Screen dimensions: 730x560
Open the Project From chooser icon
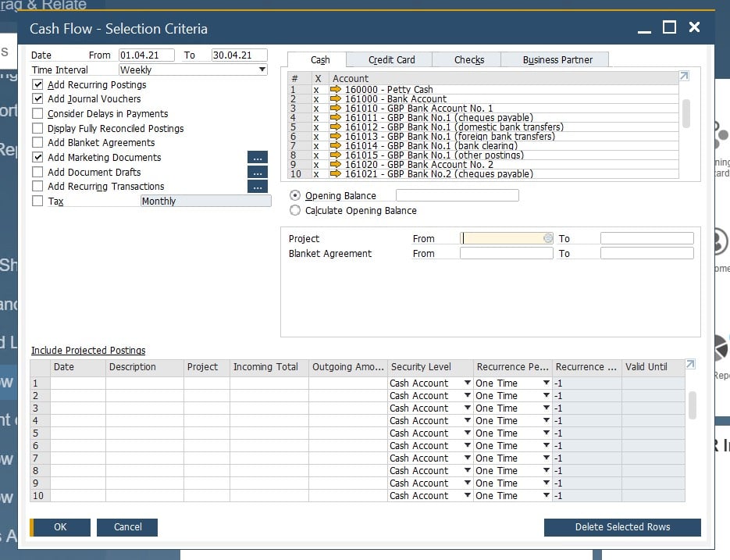[x=548, y=238]
